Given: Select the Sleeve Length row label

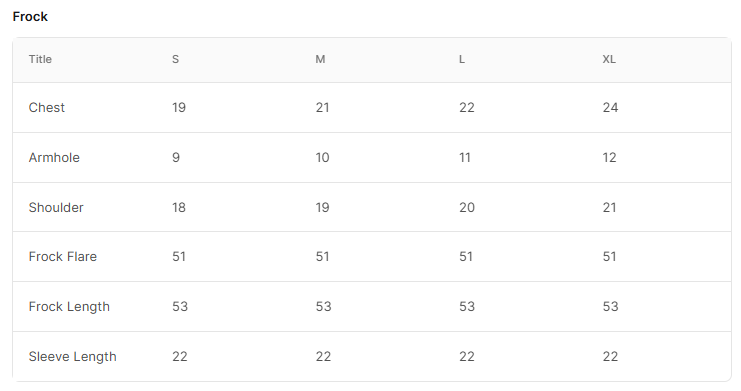Looking at the screenshot, I should click(72, 357).
